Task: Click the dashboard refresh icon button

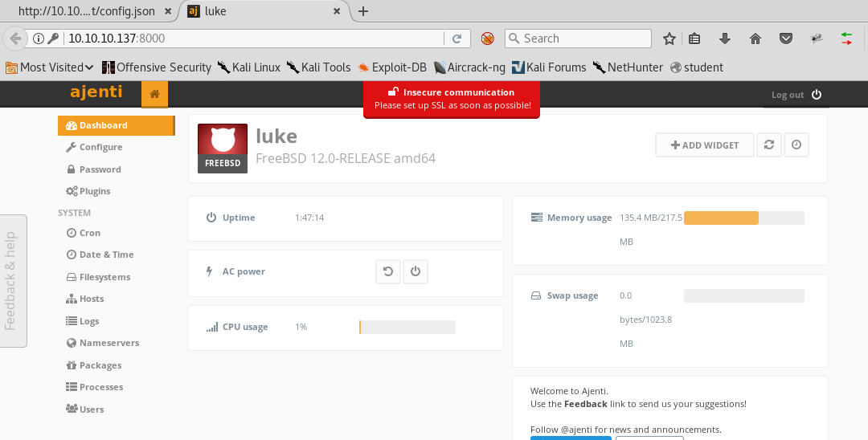Action: pos(769,145)
